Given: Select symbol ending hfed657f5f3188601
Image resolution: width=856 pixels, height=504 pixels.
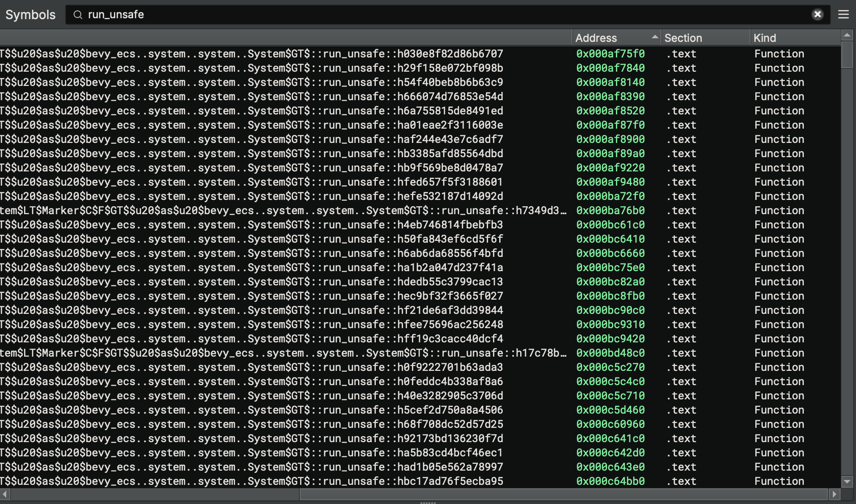Looking at the screenshot, I should pos(252,182).
